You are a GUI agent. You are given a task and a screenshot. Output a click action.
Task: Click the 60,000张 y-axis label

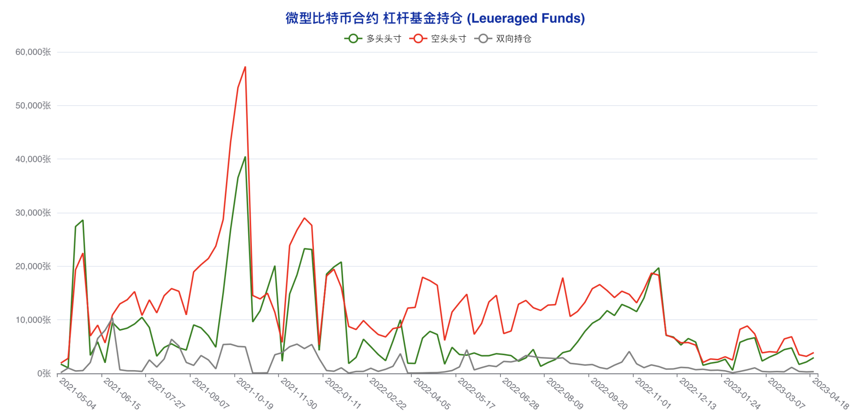[x=33, y=52]
